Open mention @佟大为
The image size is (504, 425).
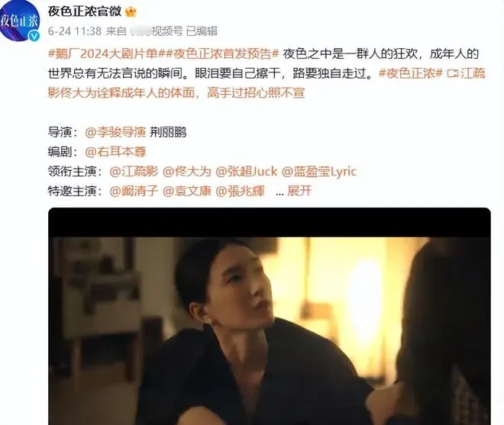187,171
